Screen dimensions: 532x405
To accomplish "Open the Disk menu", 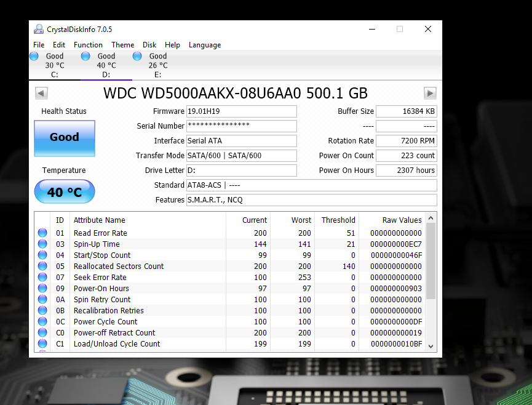I will (149, 44).
